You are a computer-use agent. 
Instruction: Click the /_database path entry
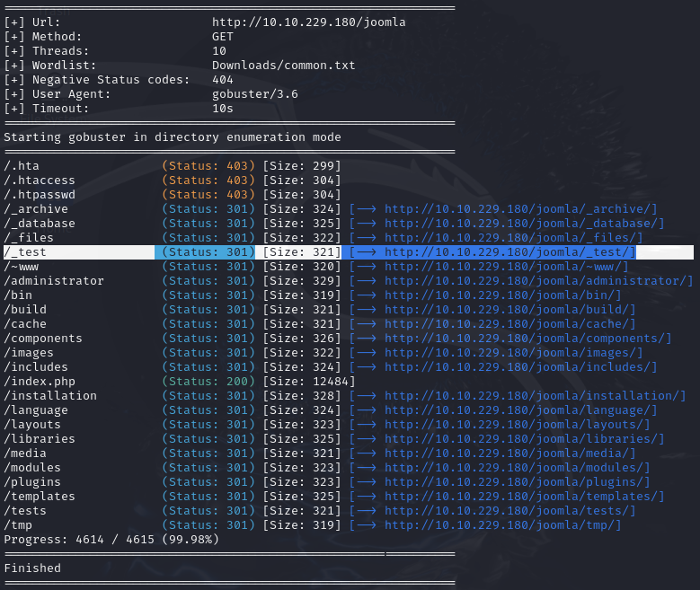tap(40, 223)
